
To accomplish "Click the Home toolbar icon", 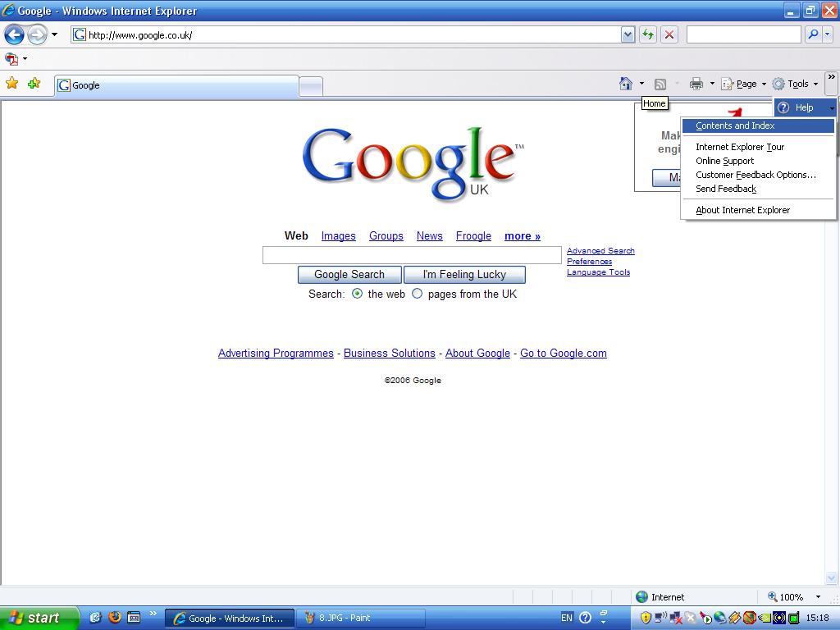I will [626, 84].
